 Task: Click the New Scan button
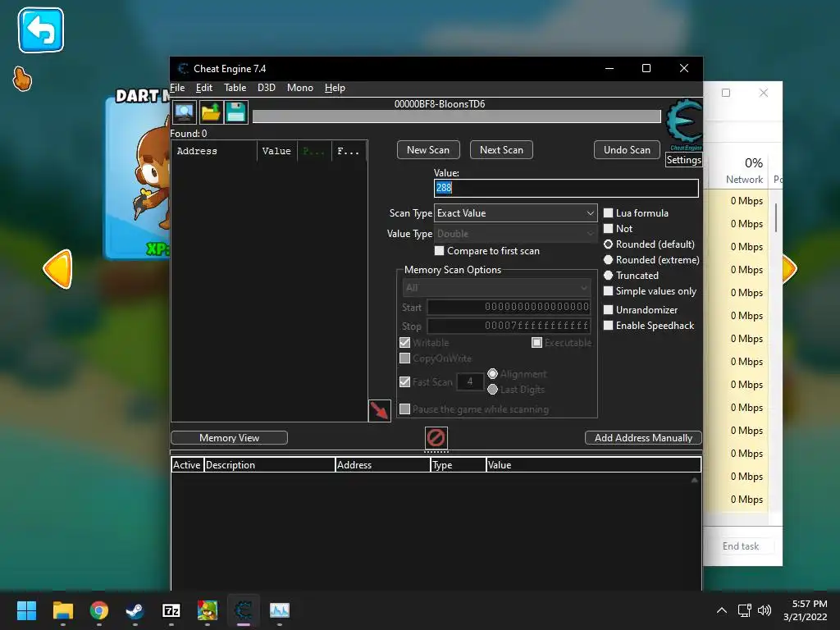428,150
